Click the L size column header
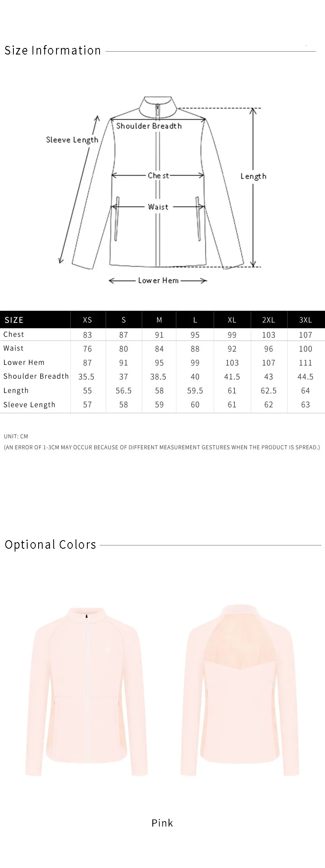 pyautogui.click(x=195, y=320)
